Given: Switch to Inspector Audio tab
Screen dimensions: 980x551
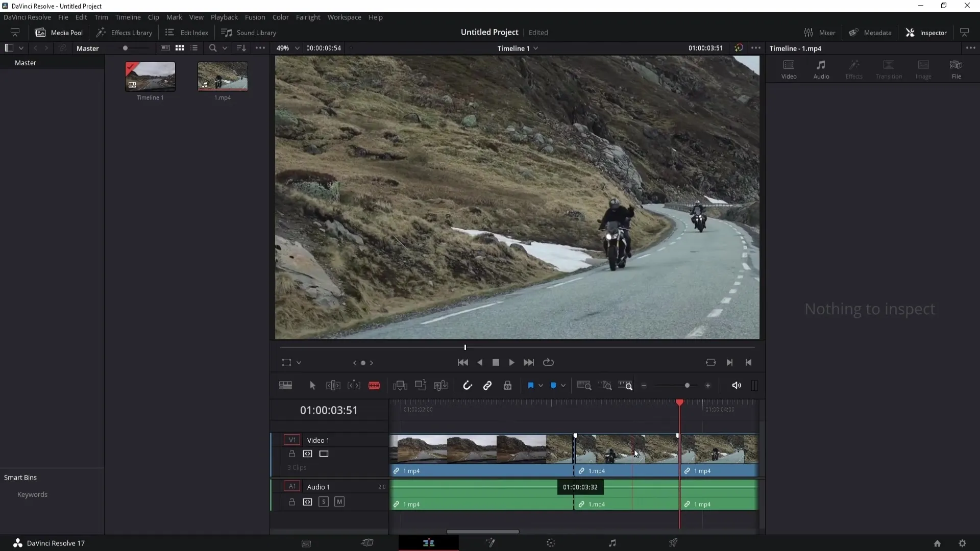Looking at the screenshot, I should click(x=821, y=69).
